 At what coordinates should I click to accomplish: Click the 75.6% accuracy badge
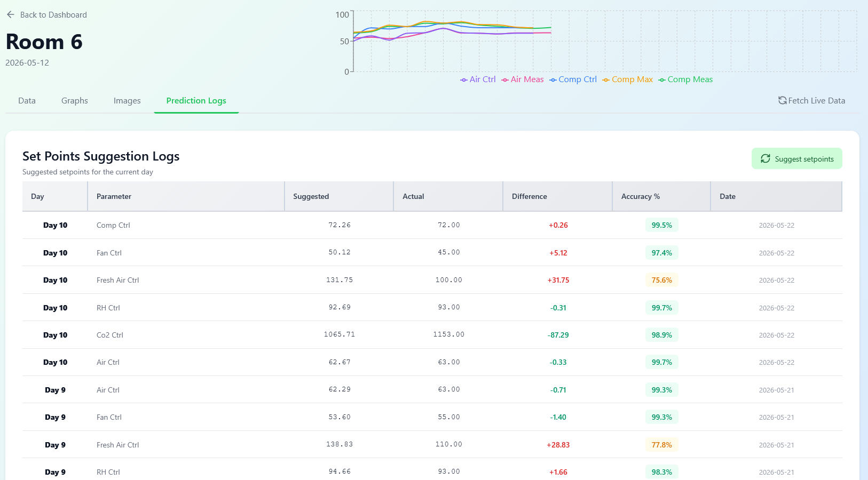(662, 280)
